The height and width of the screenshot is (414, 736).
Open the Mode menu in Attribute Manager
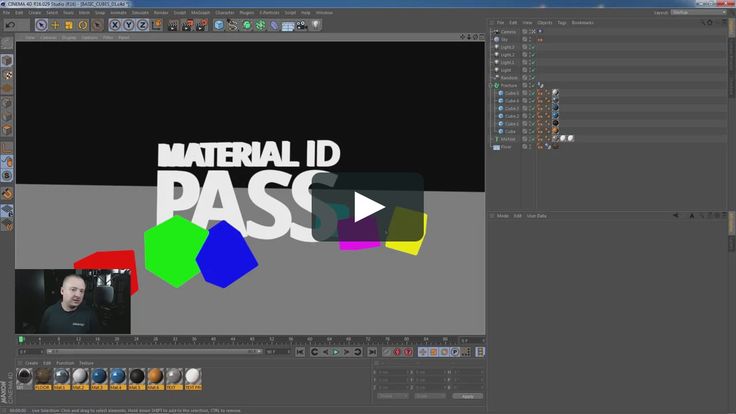tap(503, 216)
